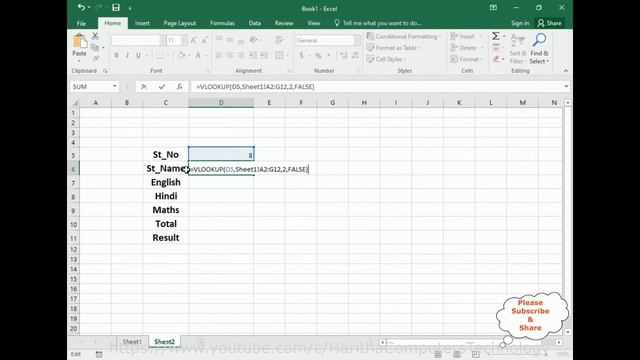The height and width of the screenshot is (360, 640).
Task: Open Format as Table dropdown
Action: [393, 48]
